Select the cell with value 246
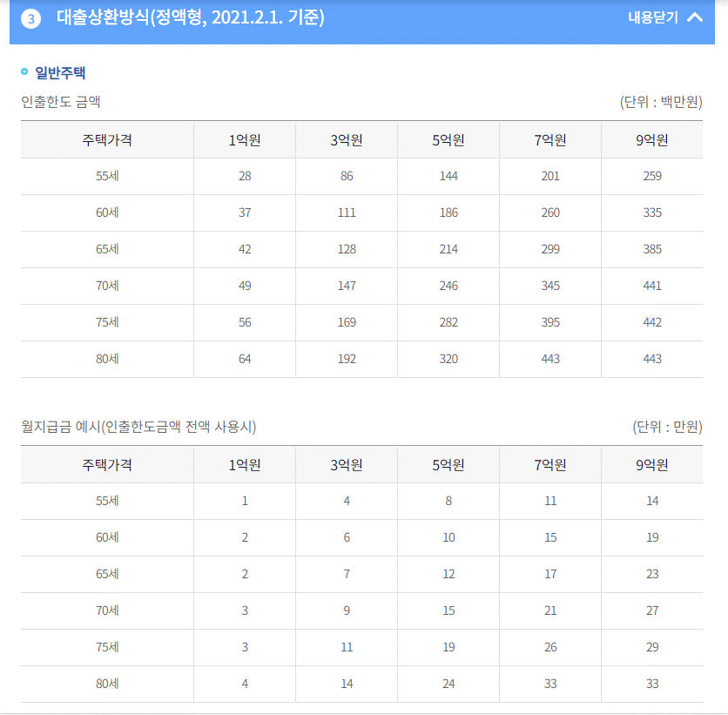The image size is (728, 715). [x=448, y=286]
